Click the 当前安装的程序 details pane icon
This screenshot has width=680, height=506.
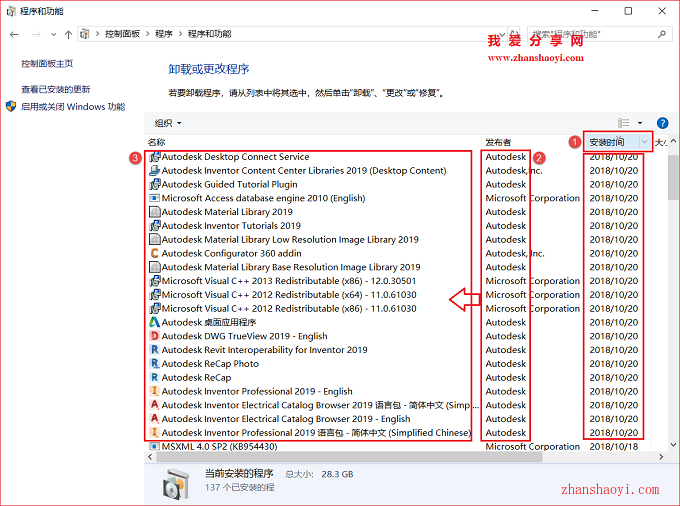pos(177,483)
